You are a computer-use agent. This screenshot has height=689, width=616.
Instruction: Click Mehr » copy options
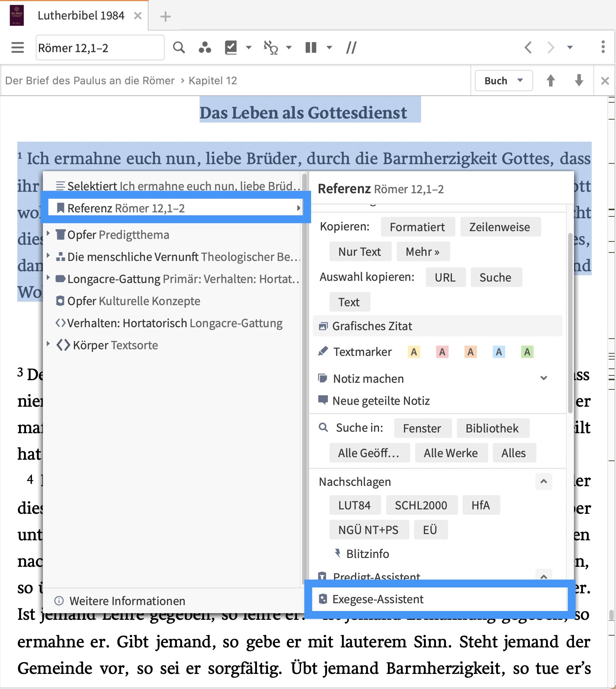[423, 251]
